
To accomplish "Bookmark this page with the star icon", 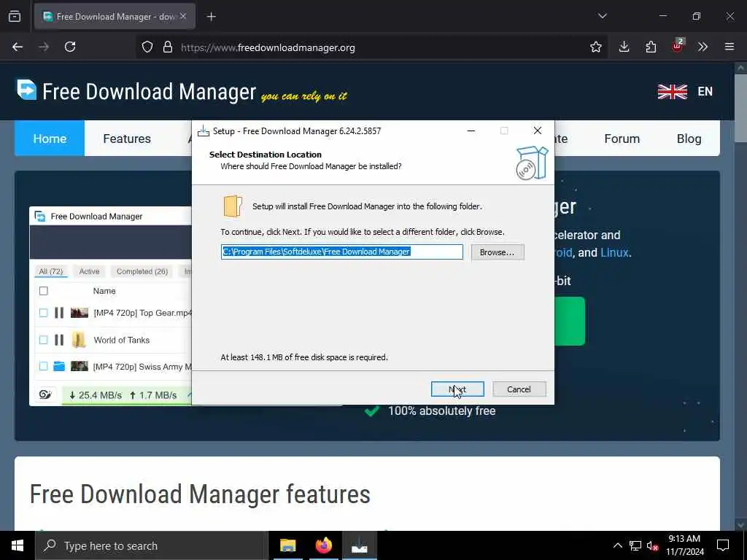I will click(595, 47).
